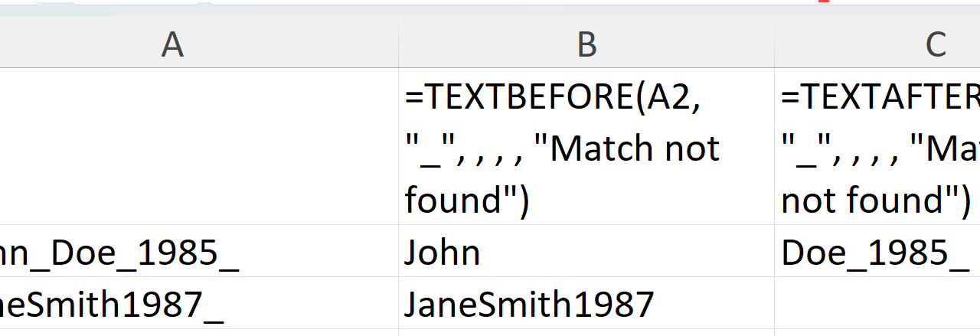Select the empty column A cell above John_Doe_1985_

click(x=199, y=146)
